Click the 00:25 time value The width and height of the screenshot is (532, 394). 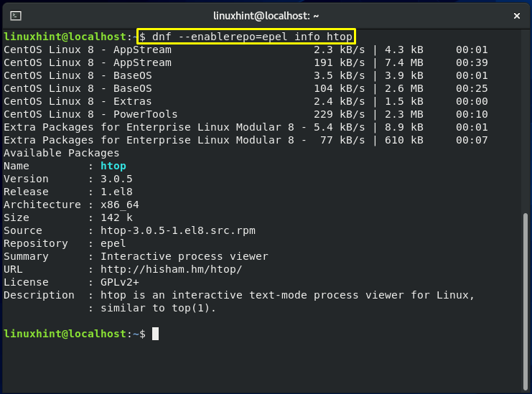pyautogui.click(x=472, y=88)
